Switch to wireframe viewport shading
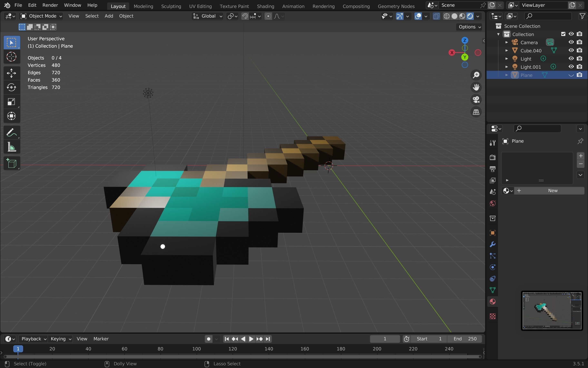Screen dimensions: 588x368 (447, 16)
